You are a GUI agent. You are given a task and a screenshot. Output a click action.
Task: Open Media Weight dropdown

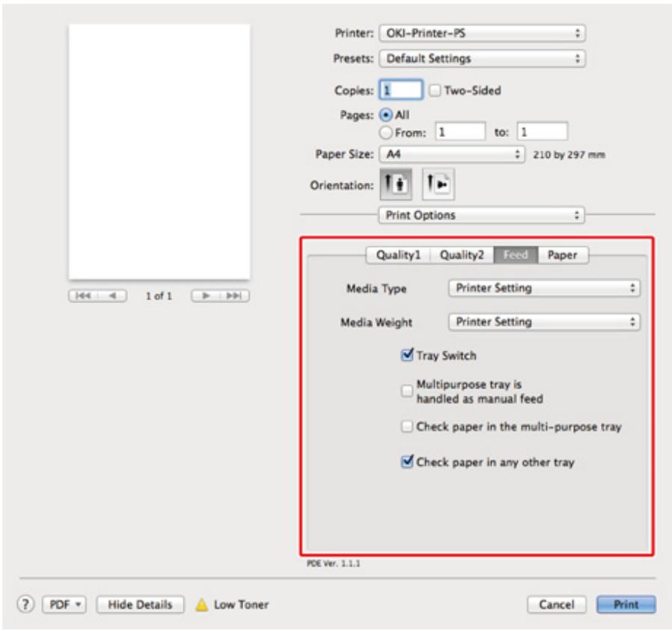(x=544, y=322)
